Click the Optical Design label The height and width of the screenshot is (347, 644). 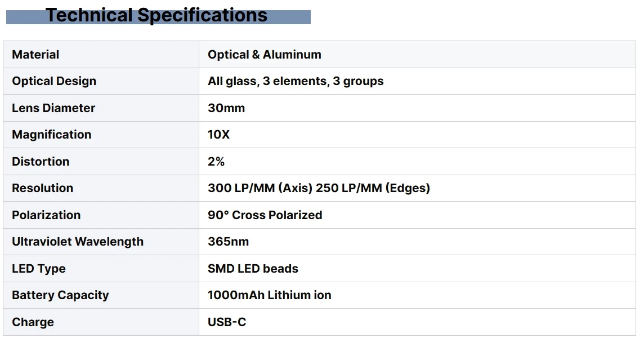[x=54, y=81]
